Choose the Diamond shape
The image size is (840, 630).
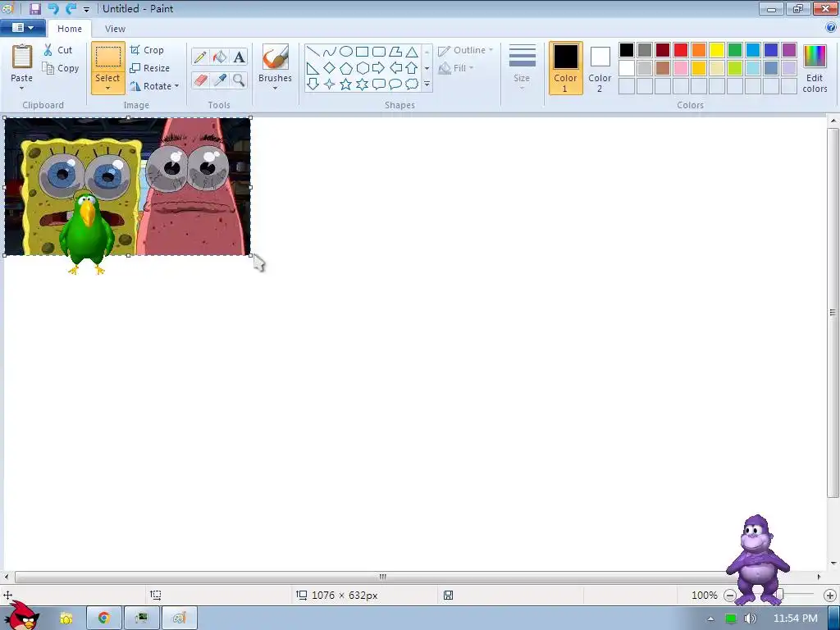coord(330,68)
